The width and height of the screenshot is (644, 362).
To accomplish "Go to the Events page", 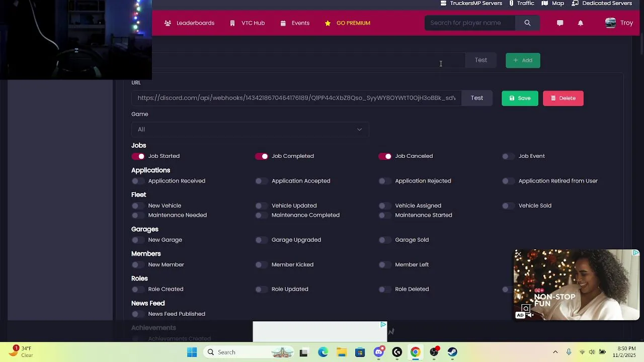I will [295, 23].
